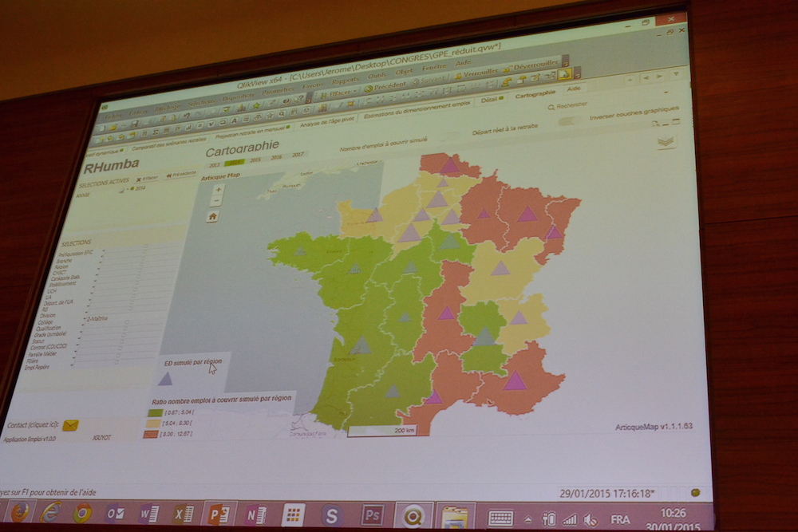Open QlikView icon in the taskbar
Image resolution: width=798 pixels, height=532 pixels.
pos(413,516)
